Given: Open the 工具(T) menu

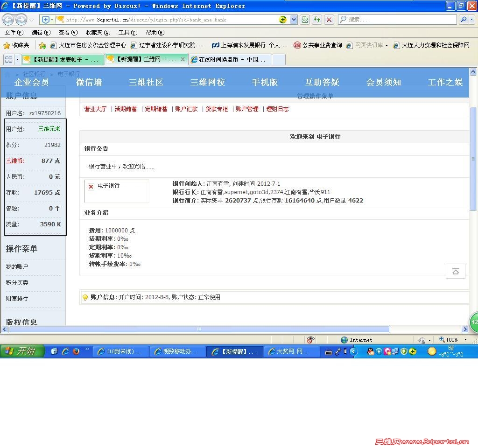Looking at the screenshot, I should point(128,33).
